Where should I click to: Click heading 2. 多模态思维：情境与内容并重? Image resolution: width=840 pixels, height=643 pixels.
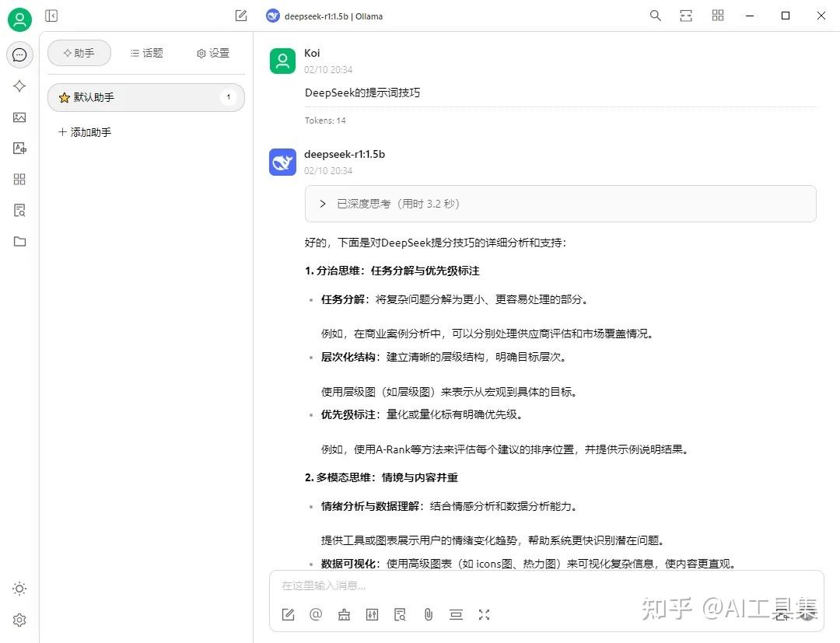pos(381,477)
